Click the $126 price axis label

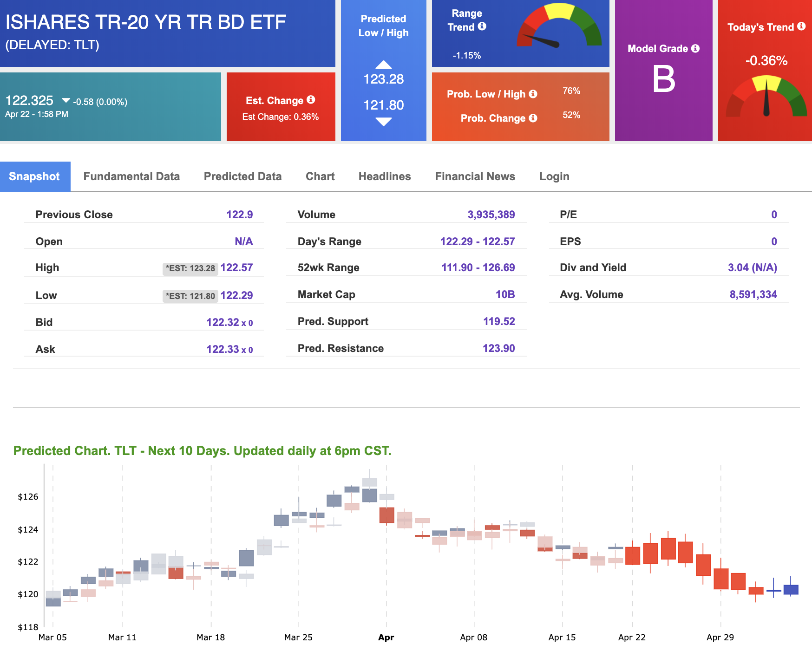coord(28,497)
